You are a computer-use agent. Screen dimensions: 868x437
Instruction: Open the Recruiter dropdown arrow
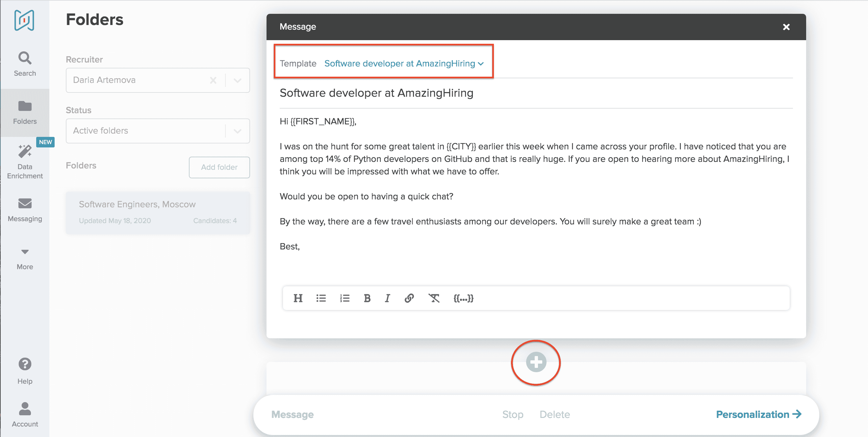point(238,81)
